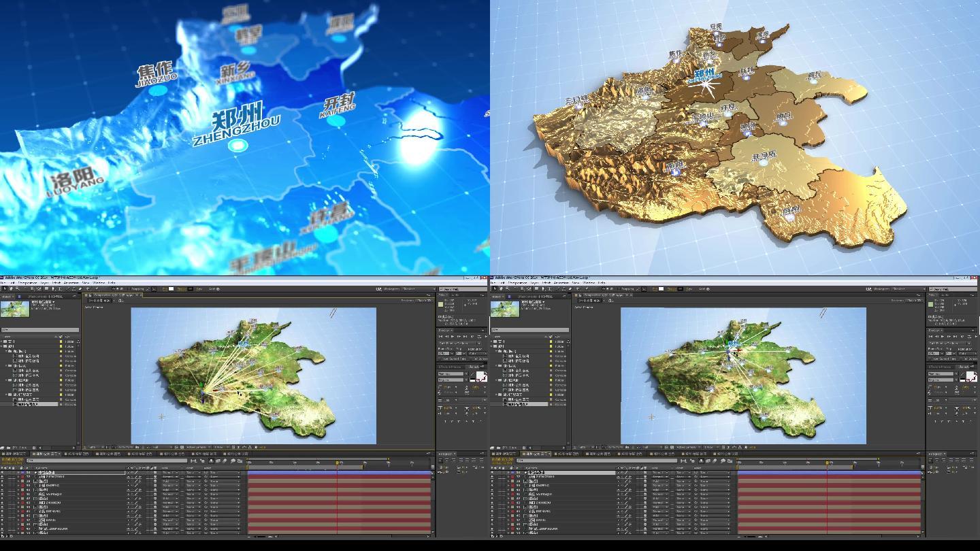Click current timecode in left window timeline

[12, 459]
